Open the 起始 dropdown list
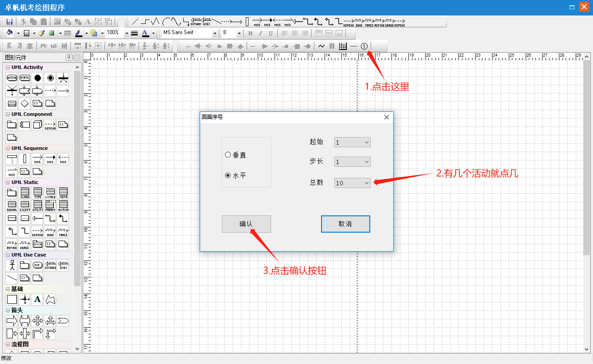The width and height of the screenshot is (593, 364). tap(366, 142)
